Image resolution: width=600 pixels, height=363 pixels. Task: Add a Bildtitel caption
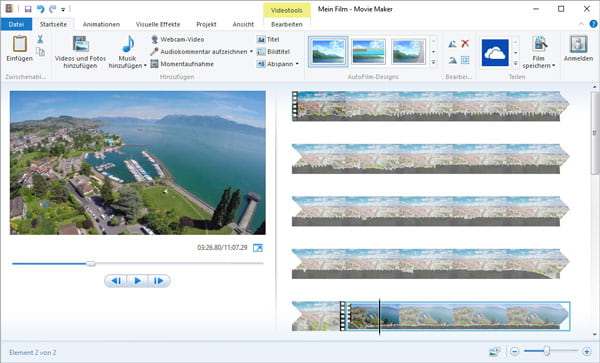tap(273, 52)
